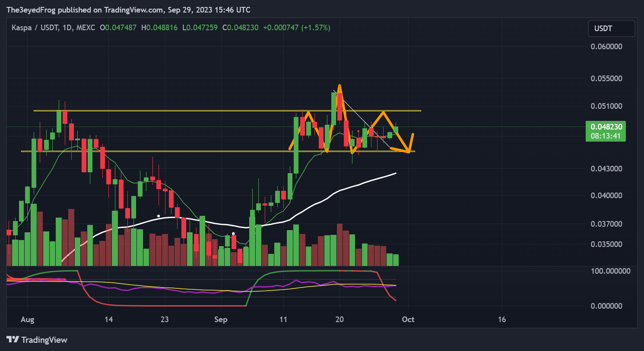The width and height of the screenshot is (644, 351).
Task: Click the USDT currency selector box
Action: click(x=611, y=28)
